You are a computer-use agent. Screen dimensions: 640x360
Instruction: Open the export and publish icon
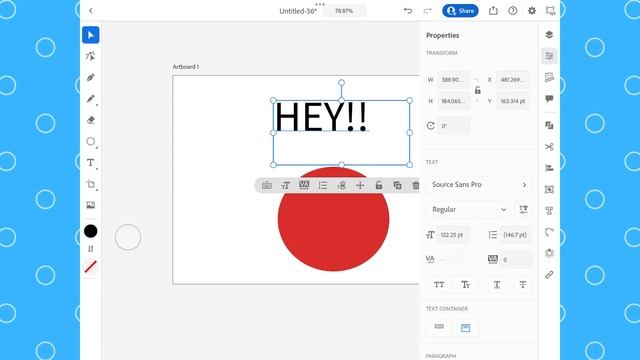493,11
